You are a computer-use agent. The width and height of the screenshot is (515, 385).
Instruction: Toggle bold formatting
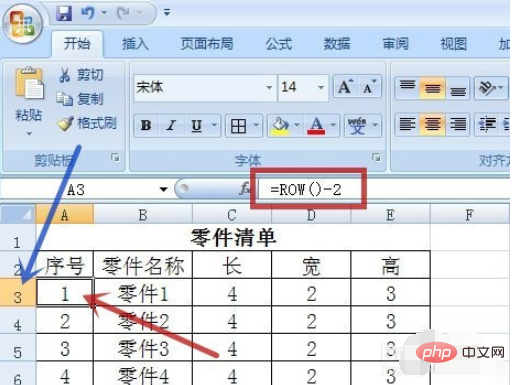coord(146,126)
